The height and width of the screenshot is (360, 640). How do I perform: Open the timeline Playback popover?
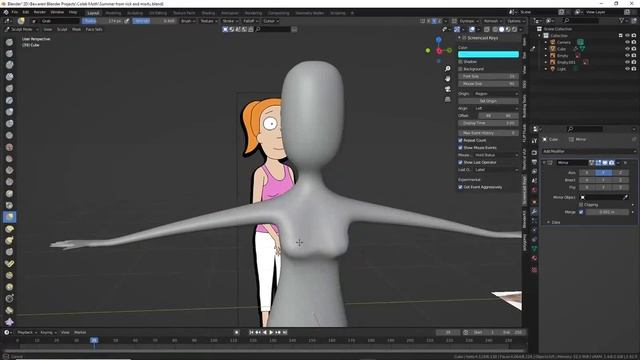click(x=27, y=333)
